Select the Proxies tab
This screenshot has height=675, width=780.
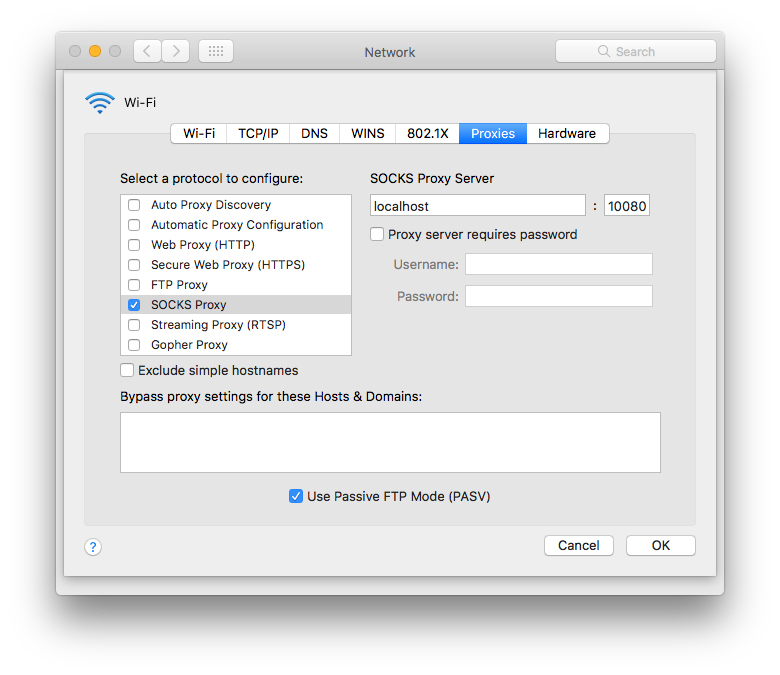[493, 133]
